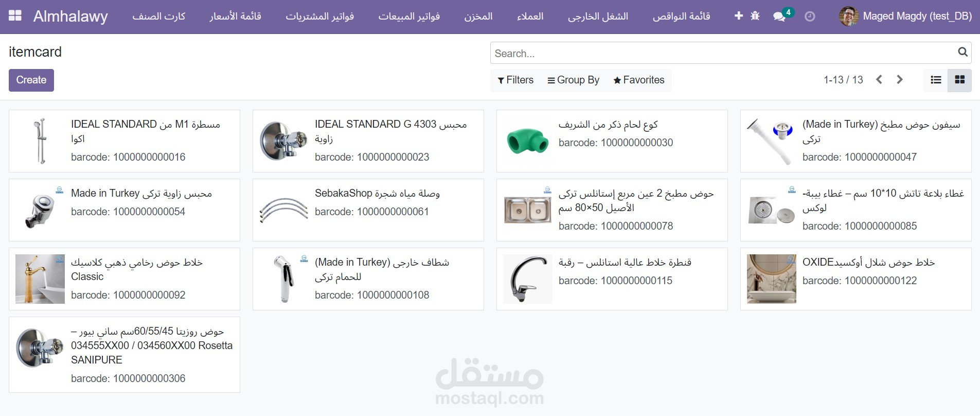The image size is (980, 416).
Task: Click the search magnifier icon
Action: (x=963, y=52)
